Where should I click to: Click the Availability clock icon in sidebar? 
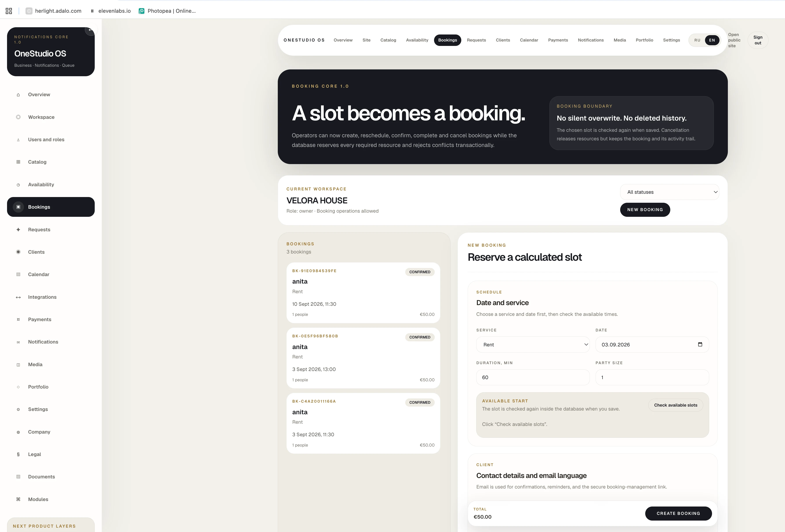(x=18, y=185)
